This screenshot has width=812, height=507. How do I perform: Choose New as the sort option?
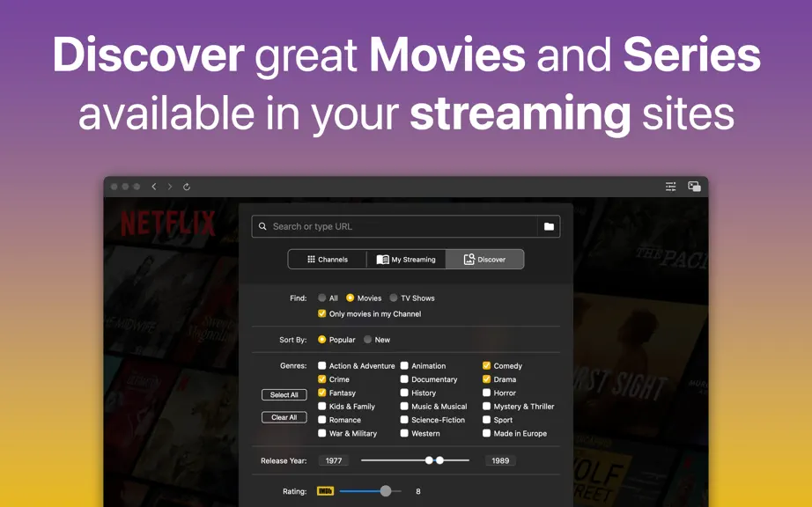point(367,340)
